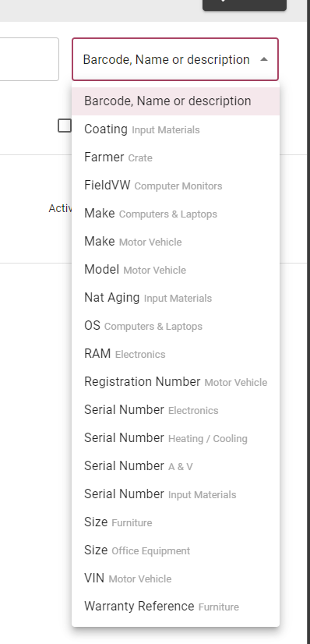This screenshot has height=644, width=310.
Task: Select Serial Number for Heating / Cooling
Action: pos(175,438)
